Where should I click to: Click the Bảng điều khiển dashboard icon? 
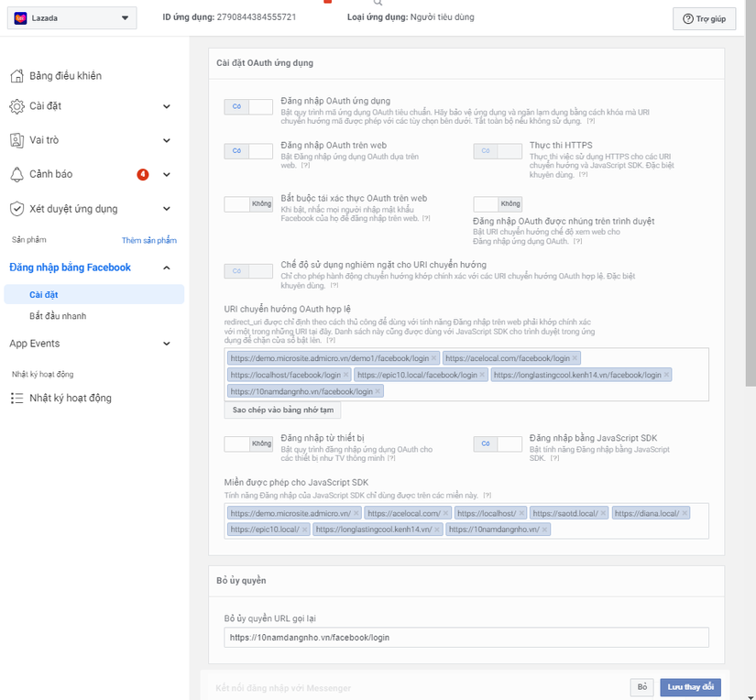coord(16,76)
